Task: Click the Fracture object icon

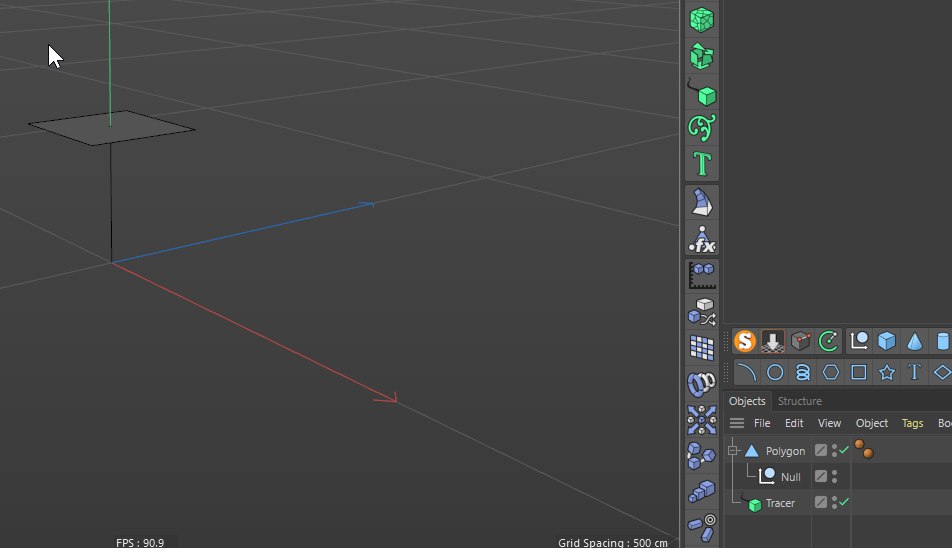Action: (702, 56)
